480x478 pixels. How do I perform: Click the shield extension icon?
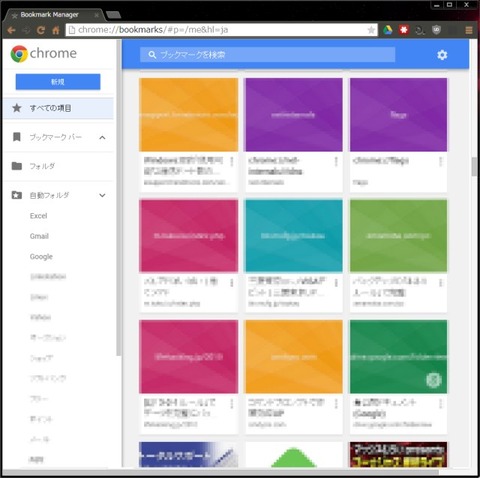click(x=436, y=30)
